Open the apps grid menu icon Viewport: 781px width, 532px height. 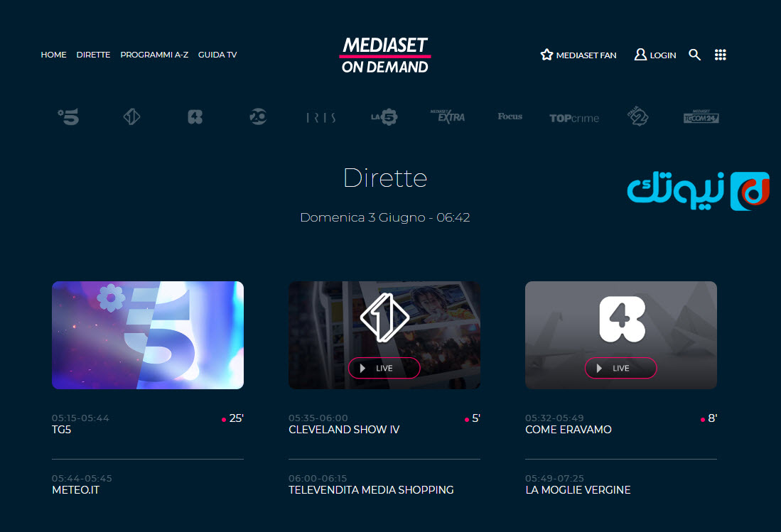[x=720, y=55]
